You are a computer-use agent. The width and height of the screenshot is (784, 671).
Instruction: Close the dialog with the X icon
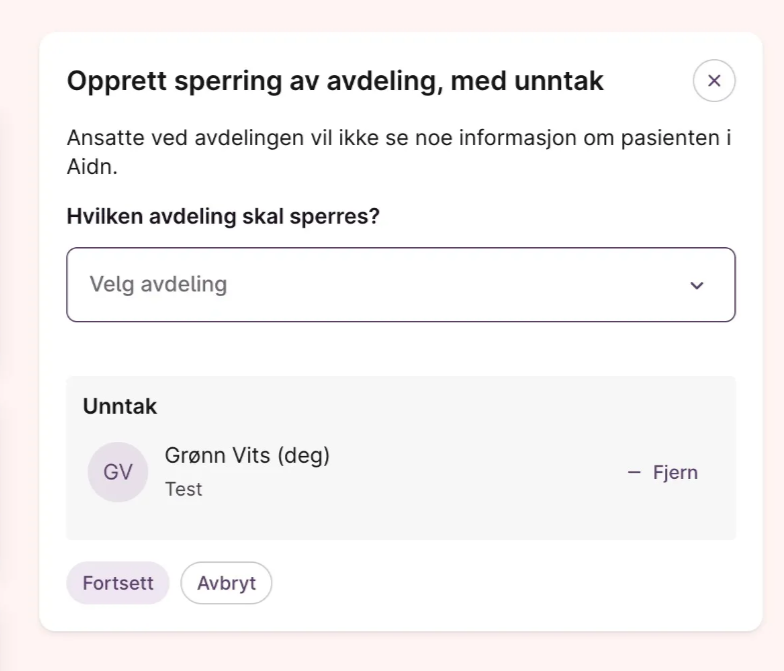[x=714, y=81]
